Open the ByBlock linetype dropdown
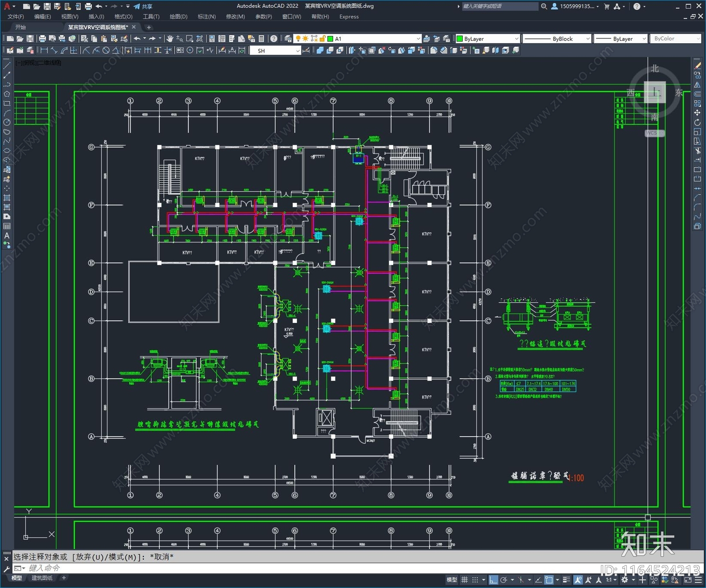 587,39
